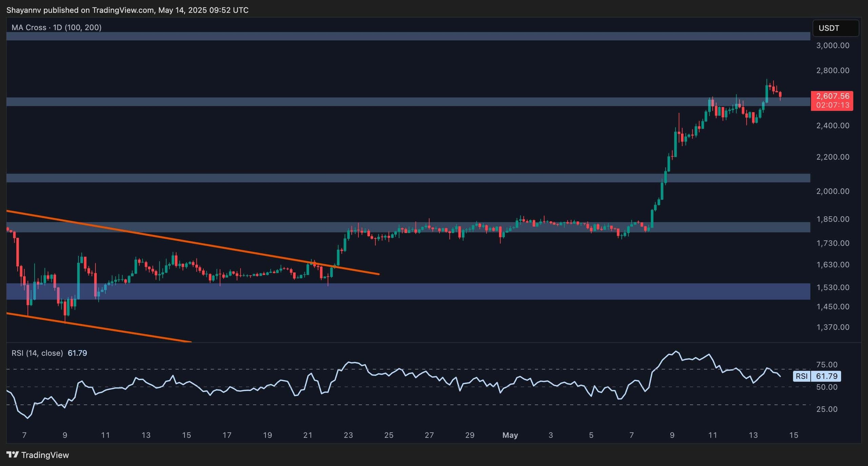The image size is (868, 466).
Task: Open the USDT currency selector
Action: pos(835,28)
